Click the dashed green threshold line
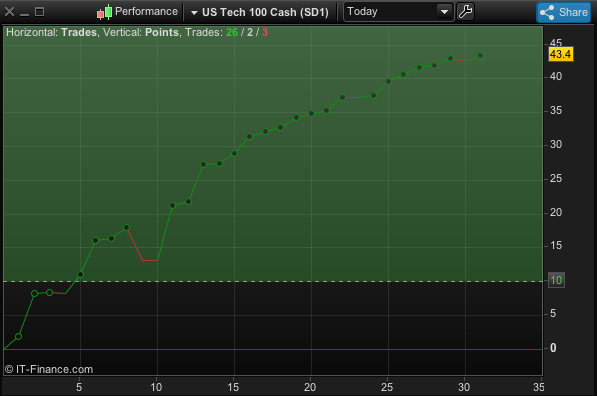The width and height of the screenshot is (597, 396). [273, 281]
